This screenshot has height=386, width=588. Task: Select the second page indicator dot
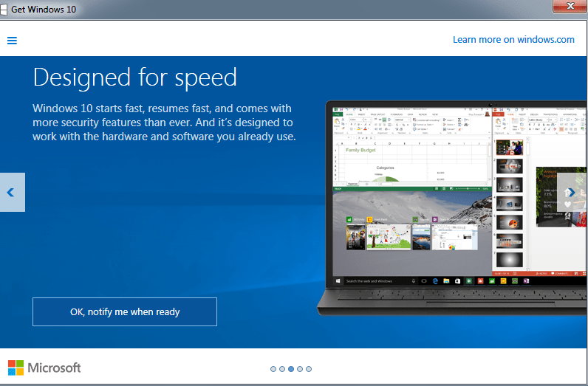282,368
